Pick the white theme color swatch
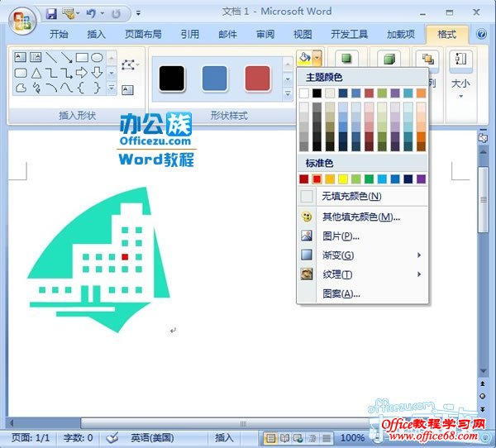This screenshot has width=496, height=448. [x=304, y=93]
